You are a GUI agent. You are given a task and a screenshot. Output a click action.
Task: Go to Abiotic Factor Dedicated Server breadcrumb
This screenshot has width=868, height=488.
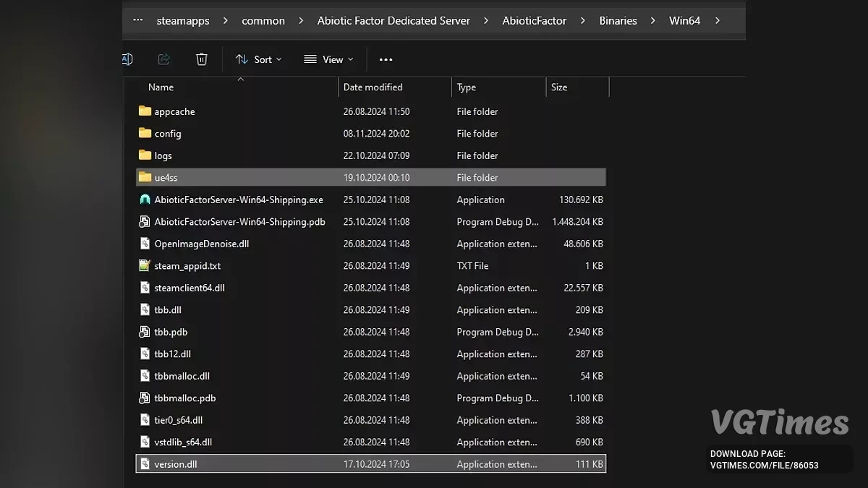[x=393, y=21]
